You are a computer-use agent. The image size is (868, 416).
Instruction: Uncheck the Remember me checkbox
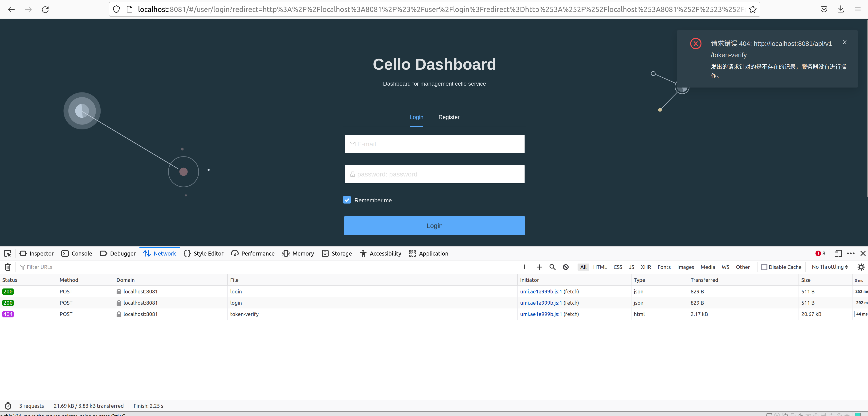click(x=347, y=200)
